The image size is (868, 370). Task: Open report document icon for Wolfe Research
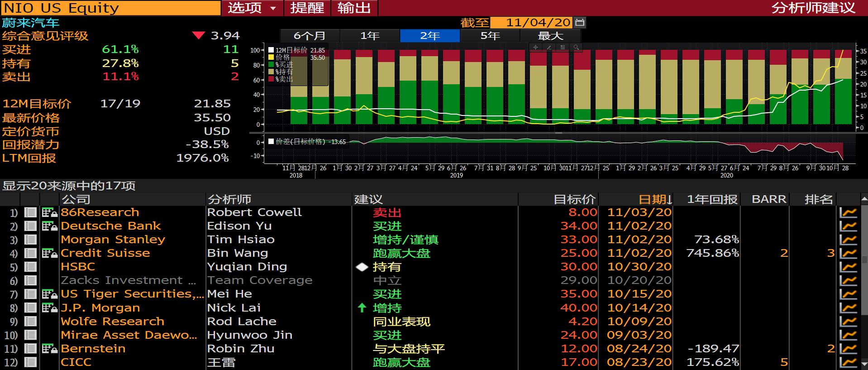coord(30,321)
